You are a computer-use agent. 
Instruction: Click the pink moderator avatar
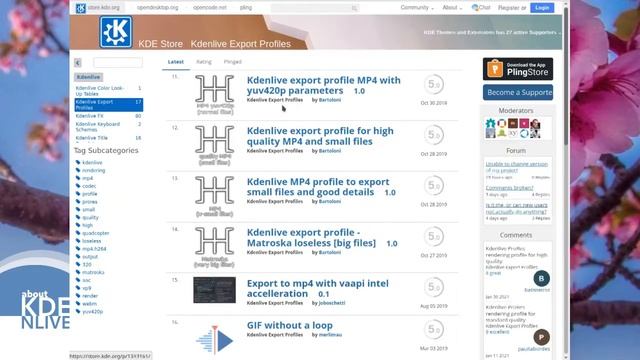(524, 123)
